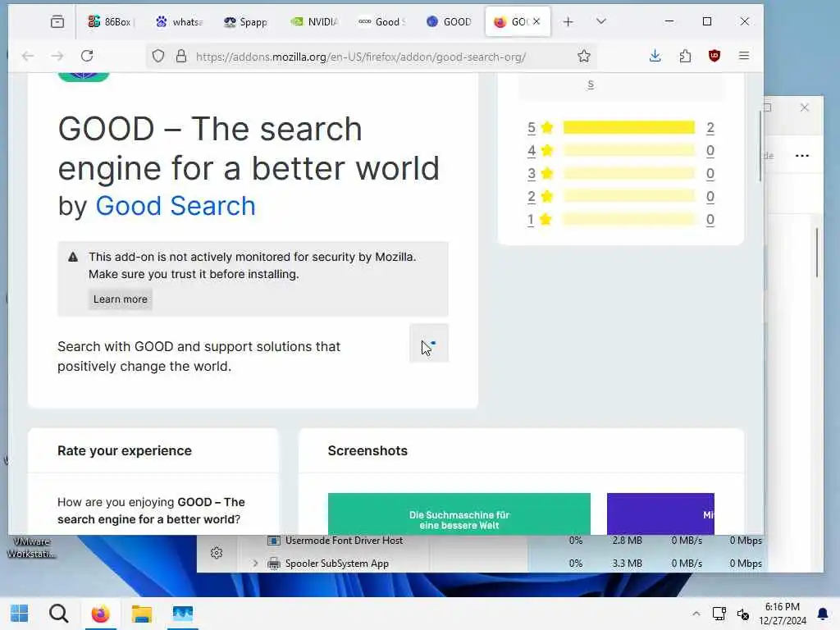Open the Extensions puzzle icon
Screen dimensions: 840x630
pos(685,56)
